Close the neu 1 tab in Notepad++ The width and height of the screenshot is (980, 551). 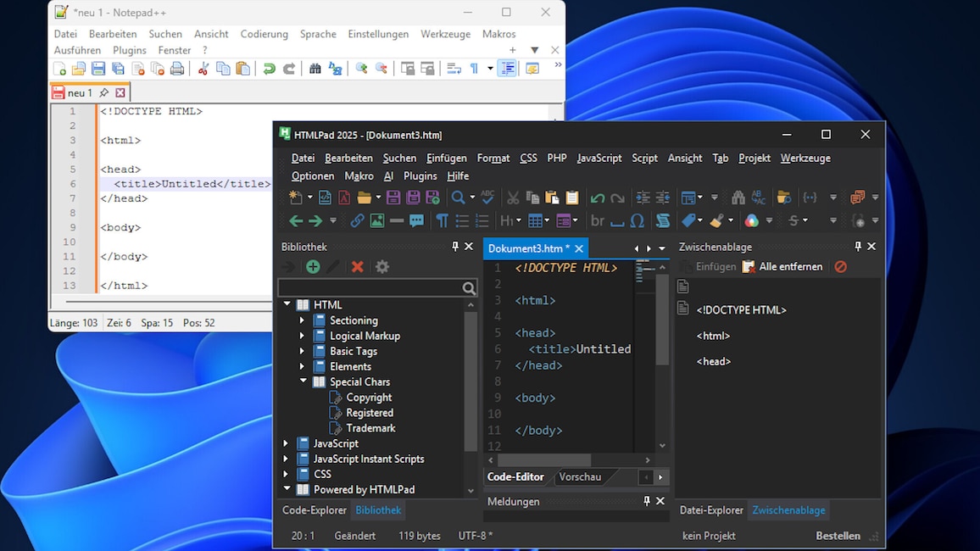pyautogui.click(x=120, y=92)
